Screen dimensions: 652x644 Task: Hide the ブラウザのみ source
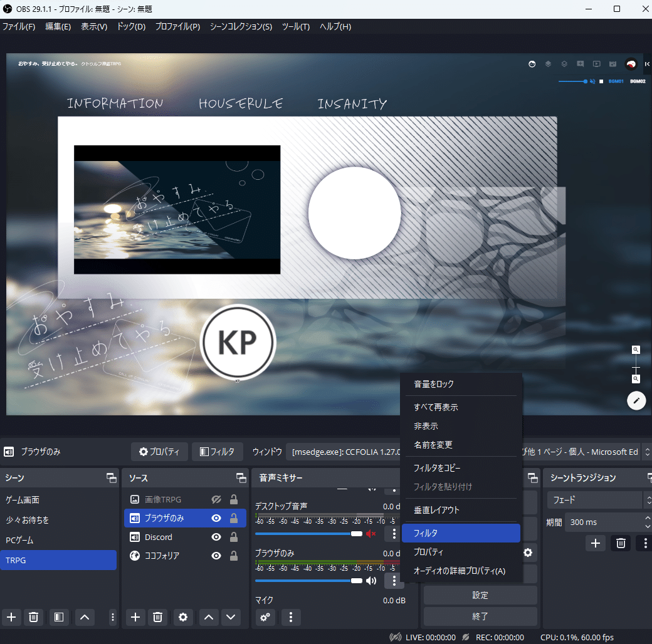point(216,518)
